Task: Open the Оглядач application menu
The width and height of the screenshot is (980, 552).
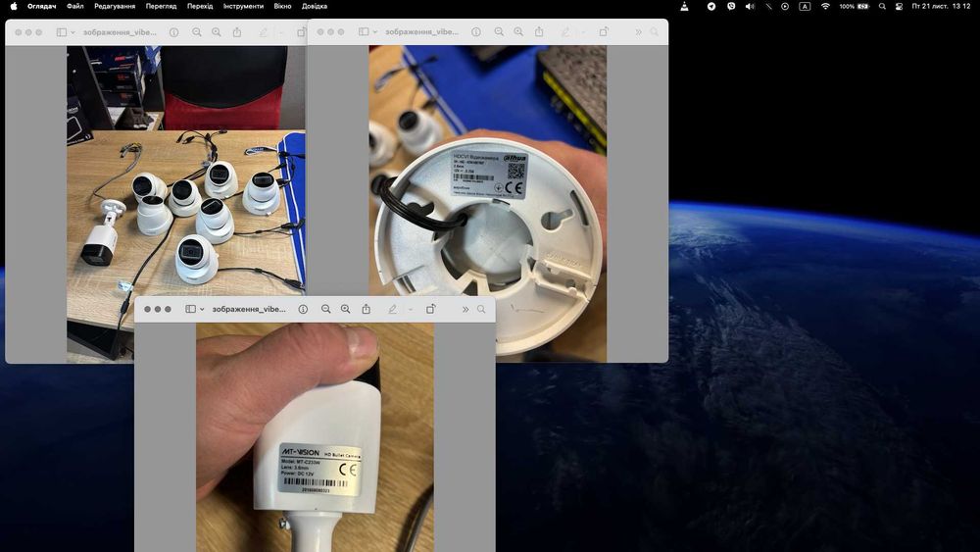Action: (x=42, y=6)
